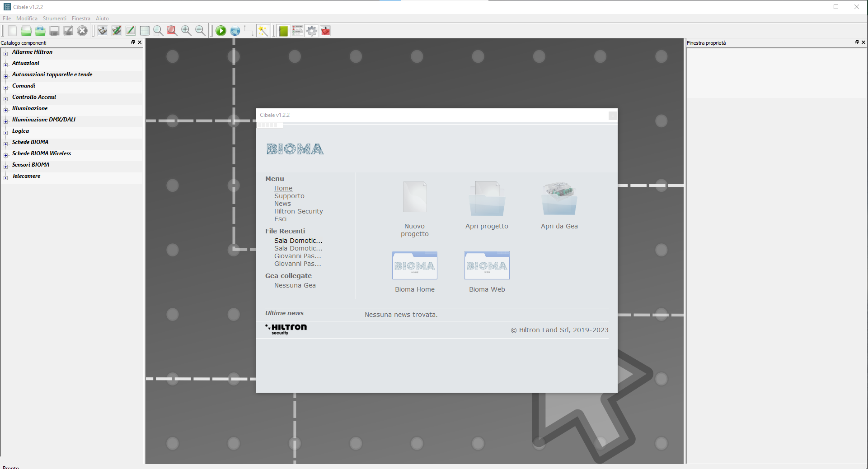Click the floppy disk save icon

click(54, 31)
